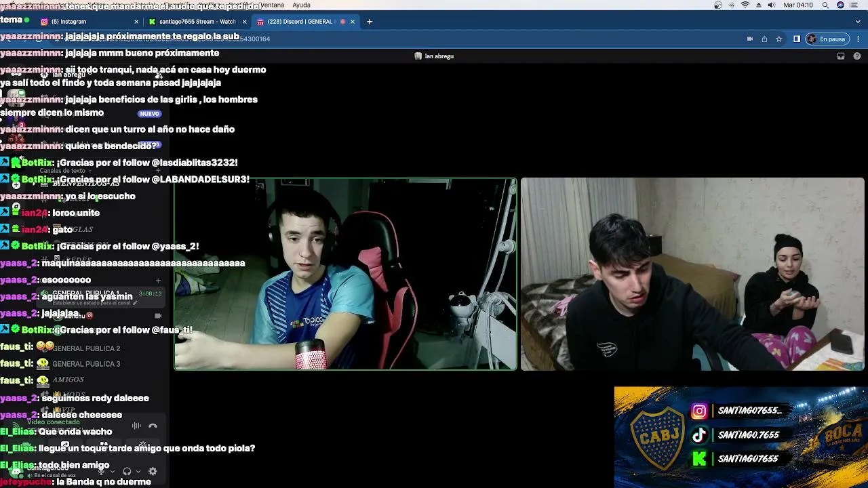Toggle noise suppression in the voice panel
Viewport: 868px width, 488px height.
coord(136,426)
